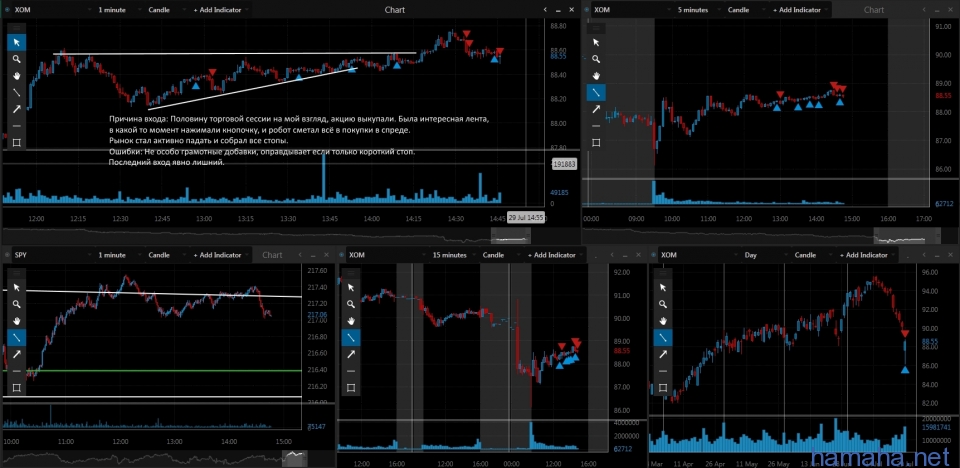Click the navigator slider below SPY chart
960x468 pixels.
pos(295,458)
